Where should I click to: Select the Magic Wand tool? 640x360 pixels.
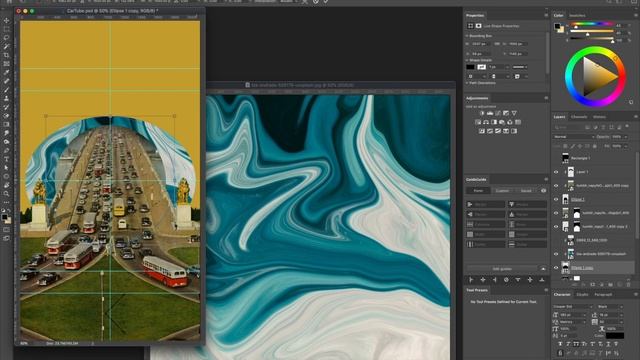[x=6, y=46]
